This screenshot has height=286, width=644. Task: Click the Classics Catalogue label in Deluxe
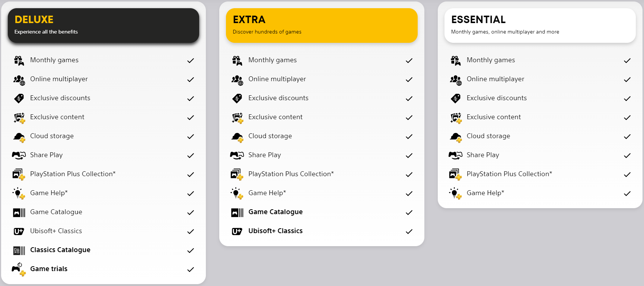60,250
